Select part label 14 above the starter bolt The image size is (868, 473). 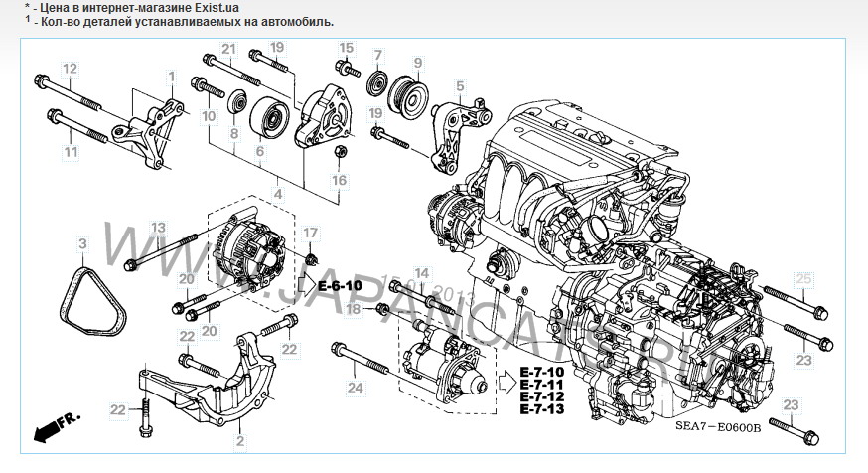[x=422, y=273]
